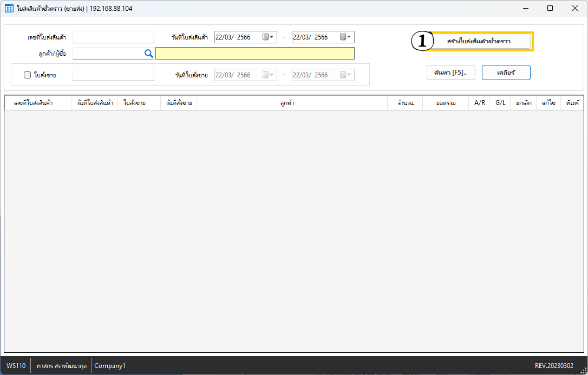Click the G/L column header
The height and width of the screenshot is (375, 588).
[500, 103]
